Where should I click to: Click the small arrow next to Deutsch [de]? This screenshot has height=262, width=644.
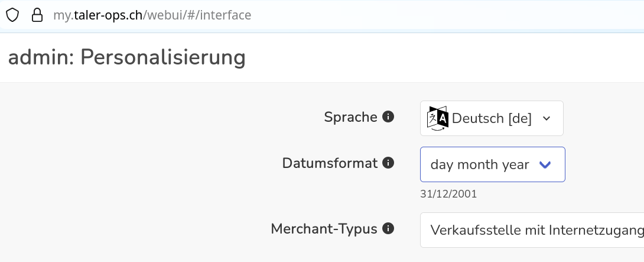547,118
